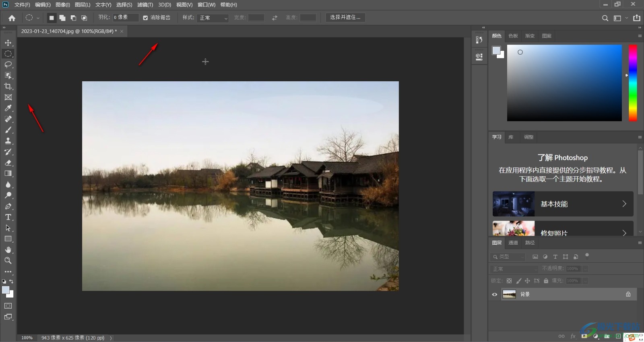Select the Eyedropper tool
This screenshot has height=342, width=644.
[8, 108]
